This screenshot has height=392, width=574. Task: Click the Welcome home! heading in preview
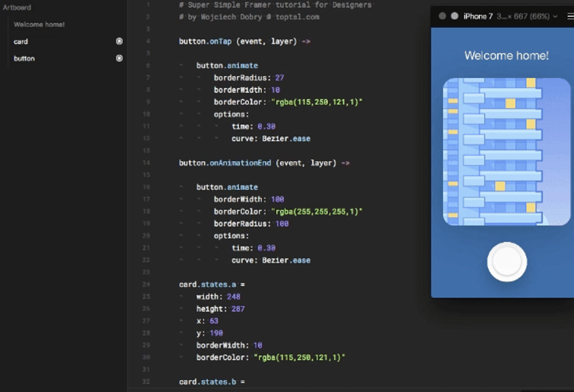pyautogui.click(x=506, y=56)
